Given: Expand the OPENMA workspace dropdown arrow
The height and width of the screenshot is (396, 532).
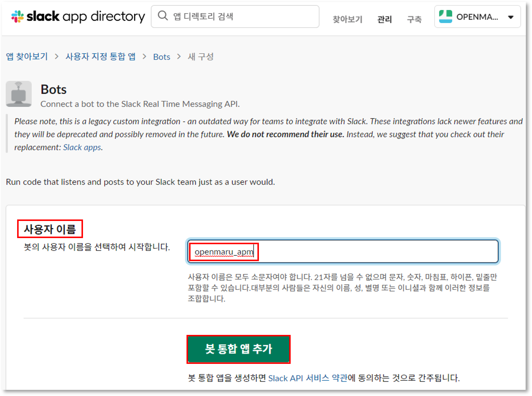Looking at the screenshot, I should 511,17.
